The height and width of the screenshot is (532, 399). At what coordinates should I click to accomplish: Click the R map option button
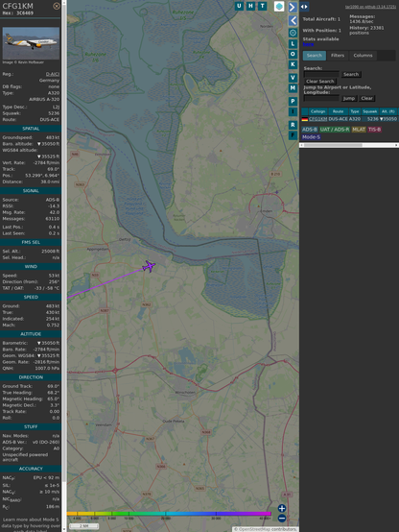pos(293,125)
